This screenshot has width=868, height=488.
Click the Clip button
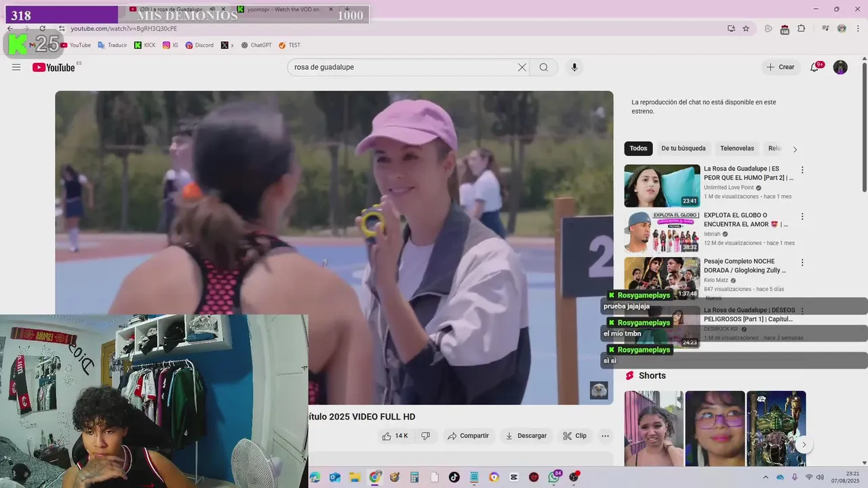coord(575,436)
